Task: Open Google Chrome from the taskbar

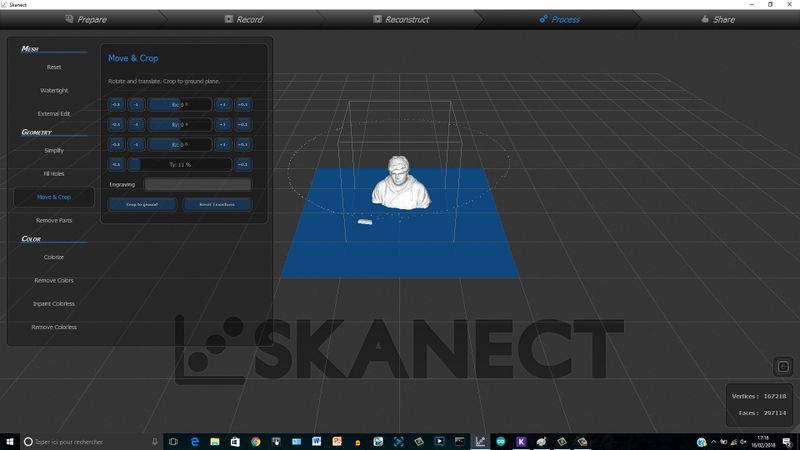Action: tap(256, 441)
